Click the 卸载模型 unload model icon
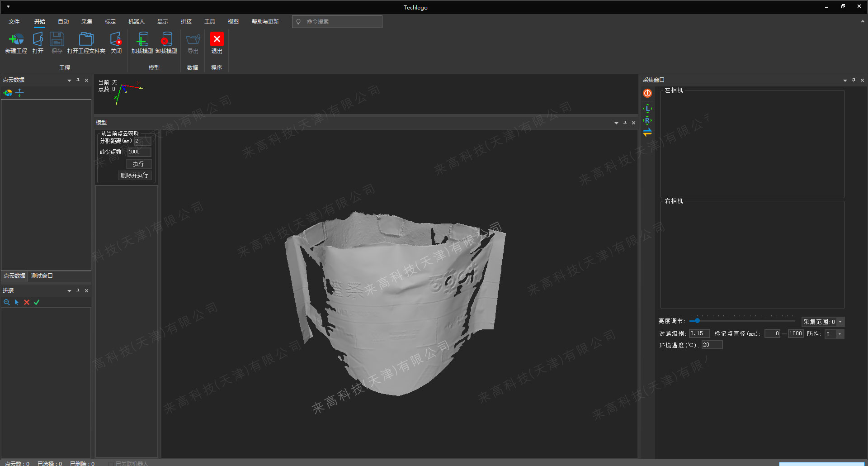868x466 pixels. coord(166,40)
